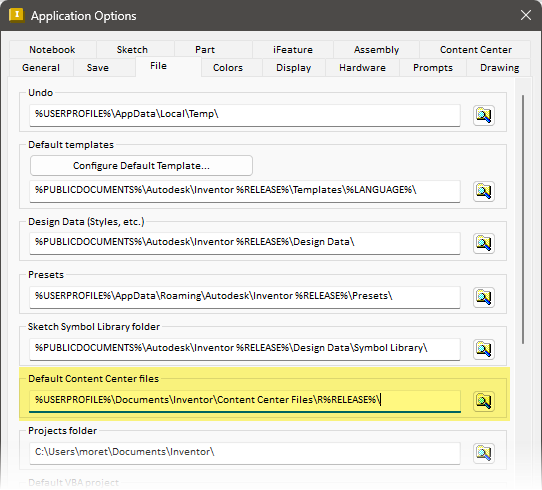Open the Prompts tab
The width and height of the screenshot is (542, 490).
coord(433,67)
